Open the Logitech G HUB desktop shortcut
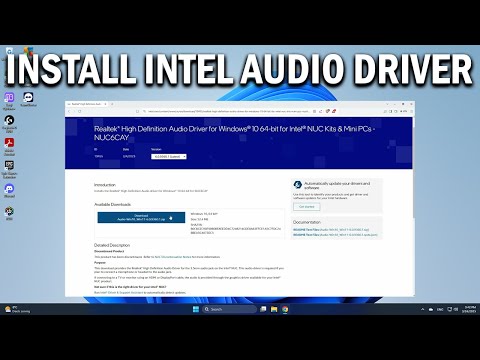Screen dimensions: 480x360 [9, 123]
